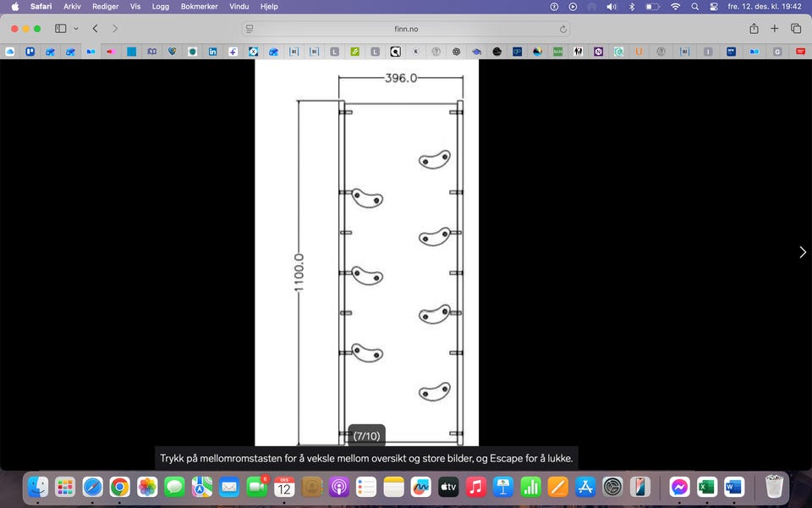Viewport: 812px width, 508px height.
Task: Click the climbing wall dimension drawing
Action: coord(366,252)
